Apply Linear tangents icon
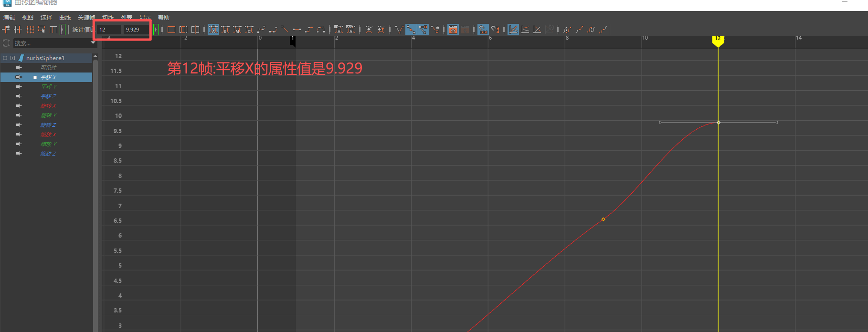The image size is (868, 332). tap(285, 30)
